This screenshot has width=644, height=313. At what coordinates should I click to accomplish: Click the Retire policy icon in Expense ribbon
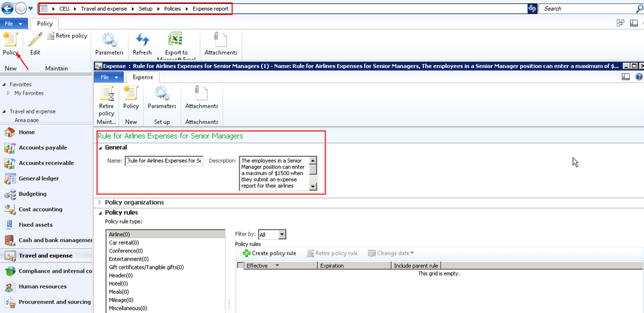click(x=106, y=94)
